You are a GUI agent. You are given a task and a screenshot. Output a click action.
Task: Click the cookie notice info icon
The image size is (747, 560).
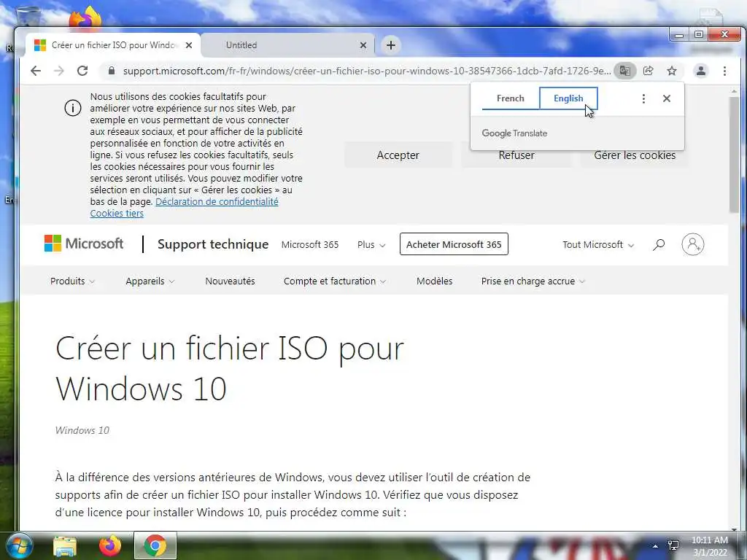coord(73,109)
